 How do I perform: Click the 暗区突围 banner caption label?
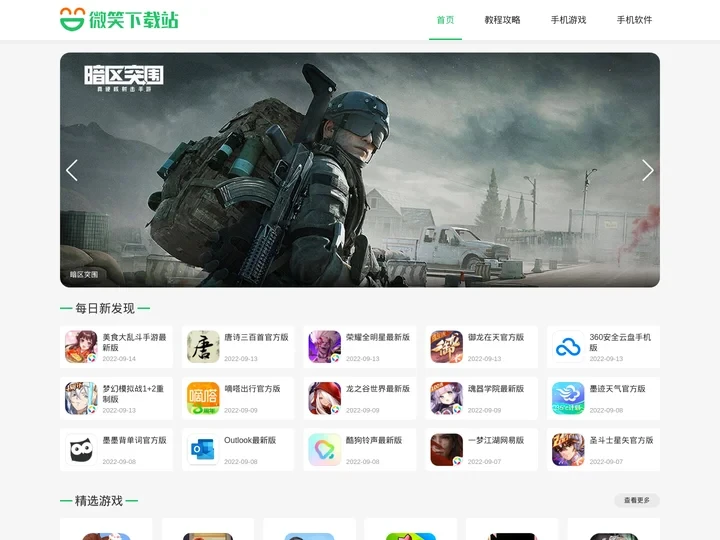pos(84,274)
